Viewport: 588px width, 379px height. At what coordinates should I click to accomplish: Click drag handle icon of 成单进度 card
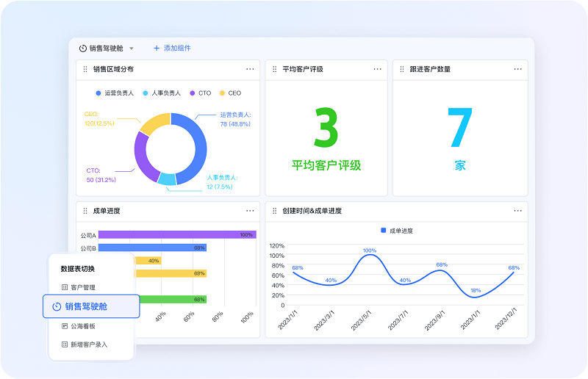[x=85, y=211]
